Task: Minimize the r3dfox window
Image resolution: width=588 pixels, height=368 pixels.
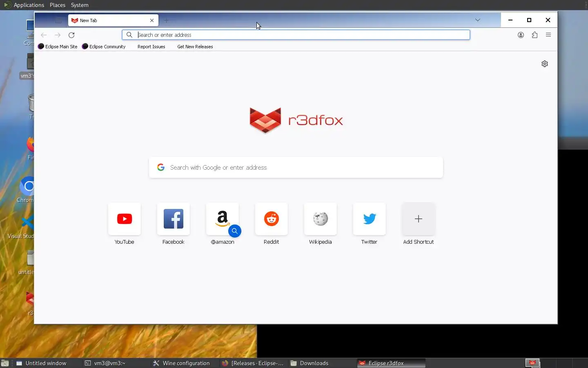Action: point(510,20)
